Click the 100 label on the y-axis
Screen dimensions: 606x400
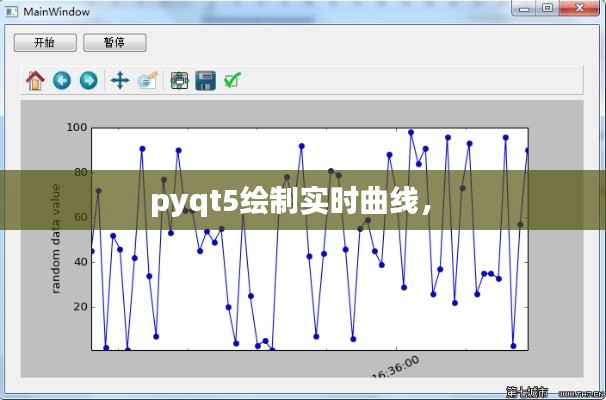[77, 127]
